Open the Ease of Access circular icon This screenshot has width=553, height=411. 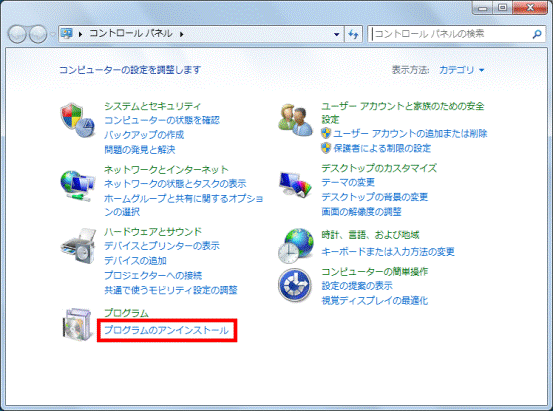(295, 285)
